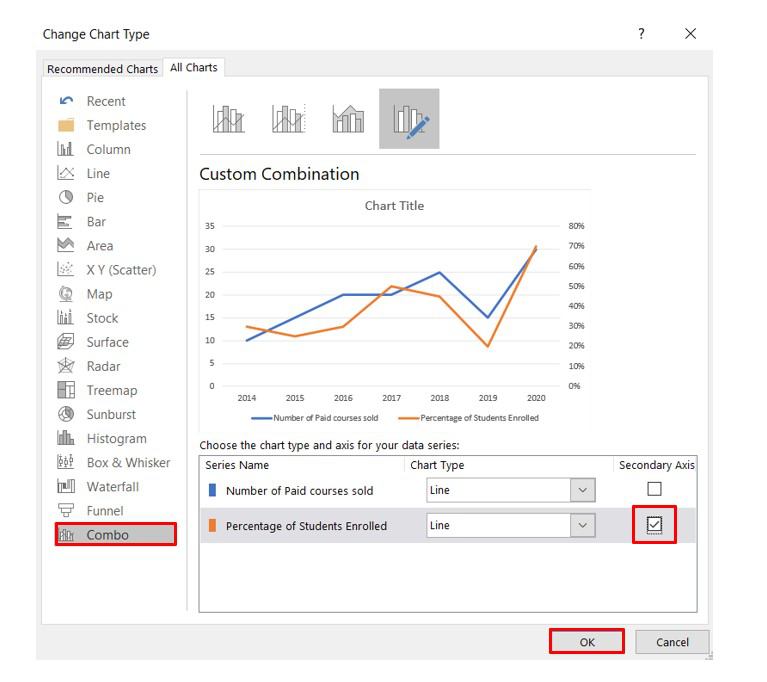Select the All Charts tab
The width and height of the screenshot is (767, 682).
pos(194,68)
